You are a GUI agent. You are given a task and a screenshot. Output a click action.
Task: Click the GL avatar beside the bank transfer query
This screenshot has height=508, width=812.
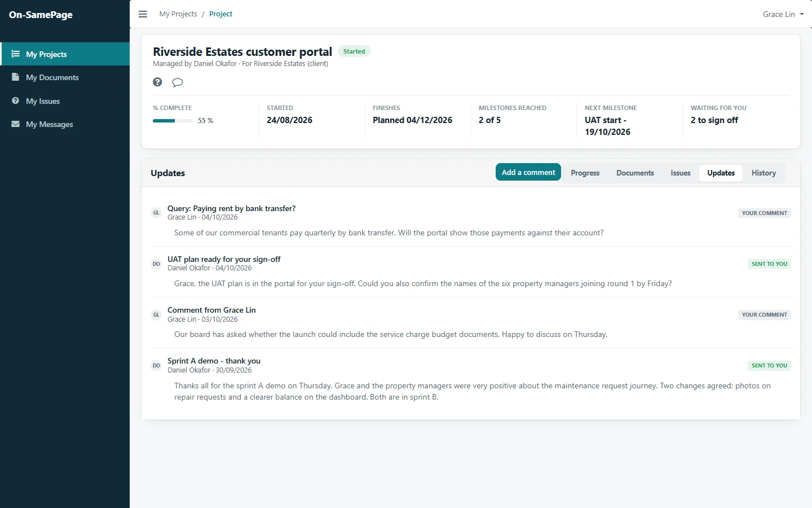click(157, 213)
